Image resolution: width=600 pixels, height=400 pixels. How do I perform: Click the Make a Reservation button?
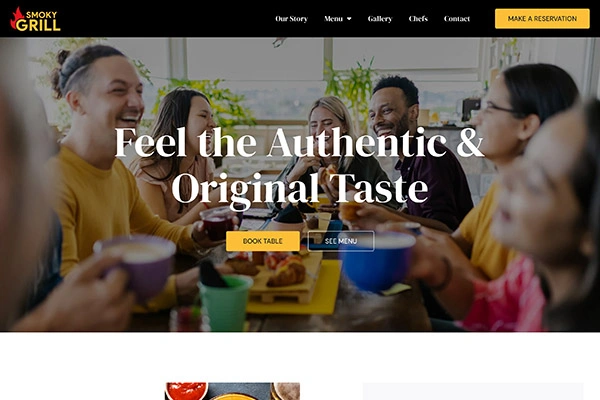click(x=542, y=19)
